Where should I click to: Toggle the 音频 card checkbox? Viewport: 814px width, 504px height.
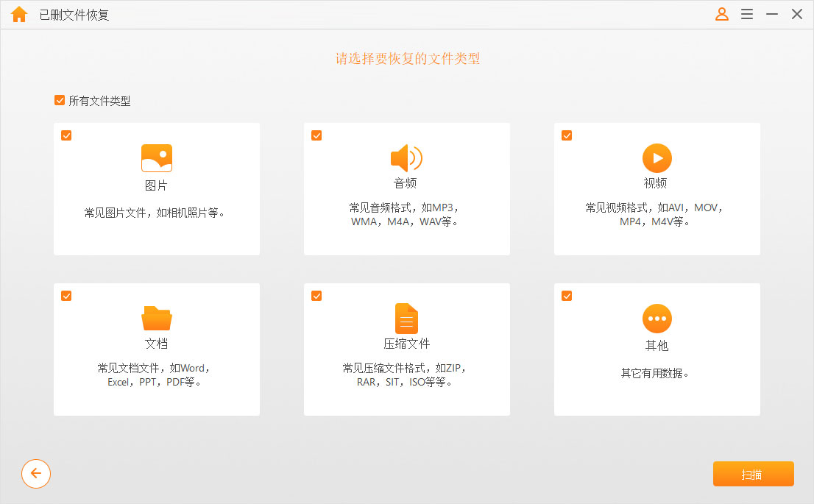pyautogui.click(x=316, y=135)
